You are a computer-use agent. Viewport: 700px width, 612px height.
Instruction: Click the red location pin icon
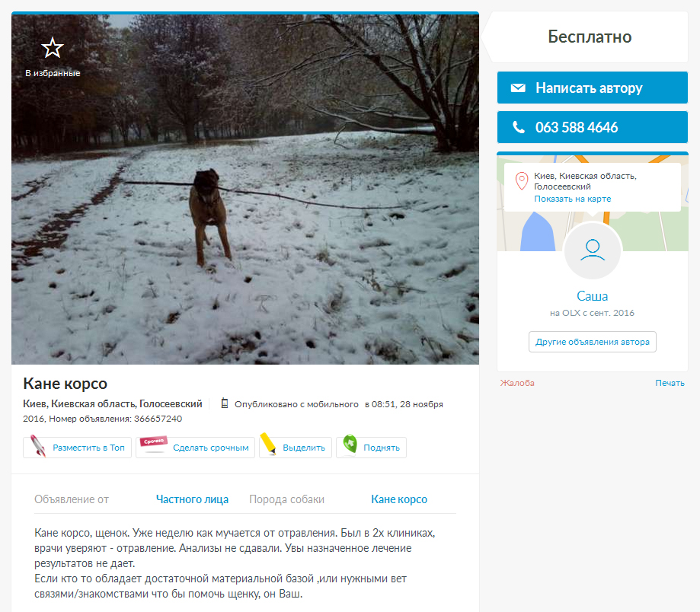coord(522,181)
